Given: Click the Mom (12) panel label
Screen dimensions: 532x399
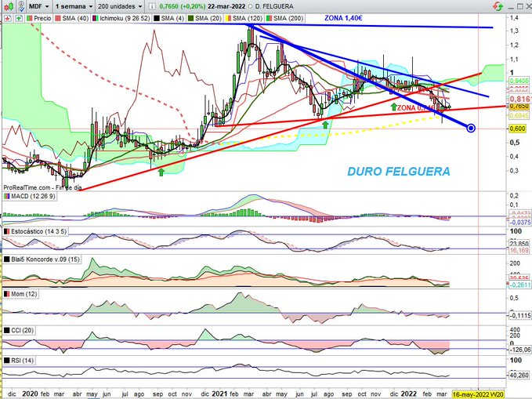Looking at the screenshot, I should 24,294.
